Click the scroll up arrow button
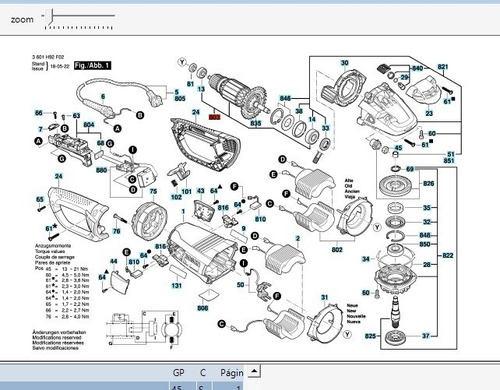This screenshot has width=500, height=390. (254, 371)
